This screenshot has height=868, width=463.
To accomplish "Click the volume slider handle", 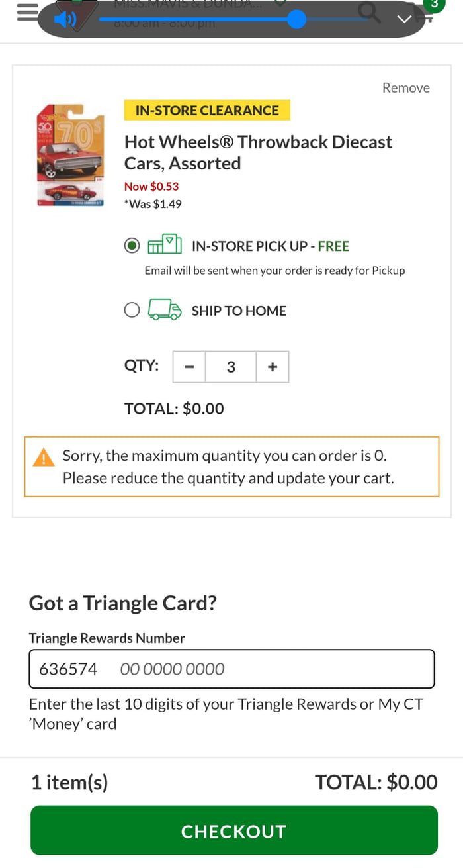I will coord(297,19).
